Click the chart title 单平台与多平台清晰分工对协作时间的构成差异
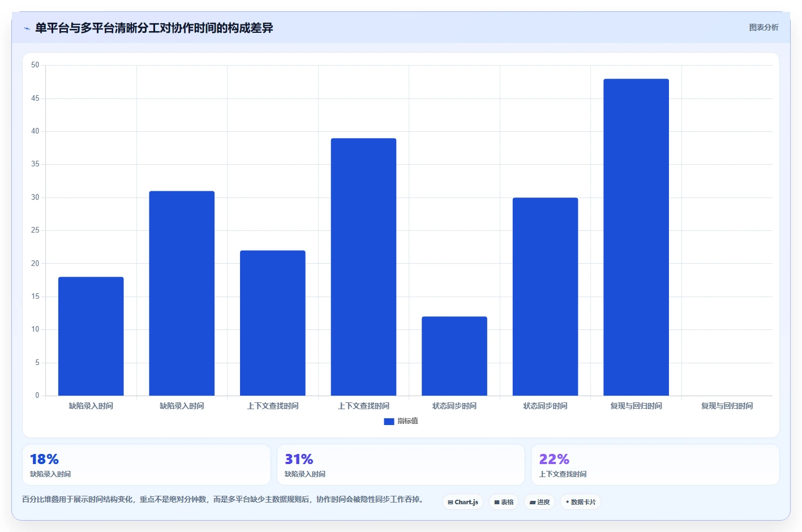Viewport: 802px width, 532px height. (x=154, y=28)
